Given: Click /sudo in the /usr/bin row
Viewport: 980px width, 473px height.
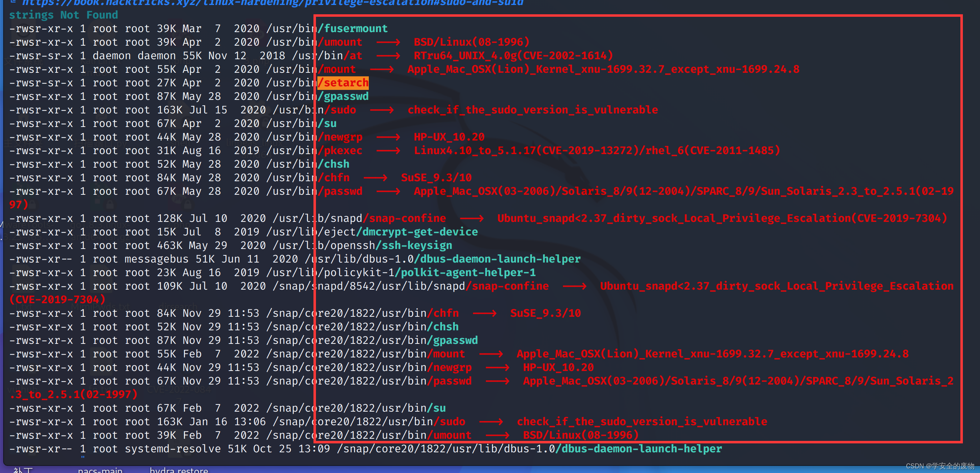Looking at the screenshot, I should click(x=340, y=110).
